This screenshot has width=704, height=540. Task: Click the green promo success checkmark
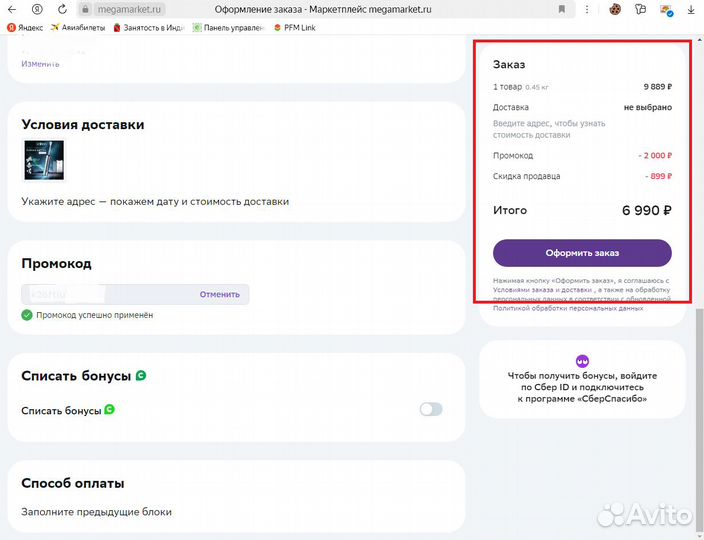pyautogui.click(x=27, y=315)
